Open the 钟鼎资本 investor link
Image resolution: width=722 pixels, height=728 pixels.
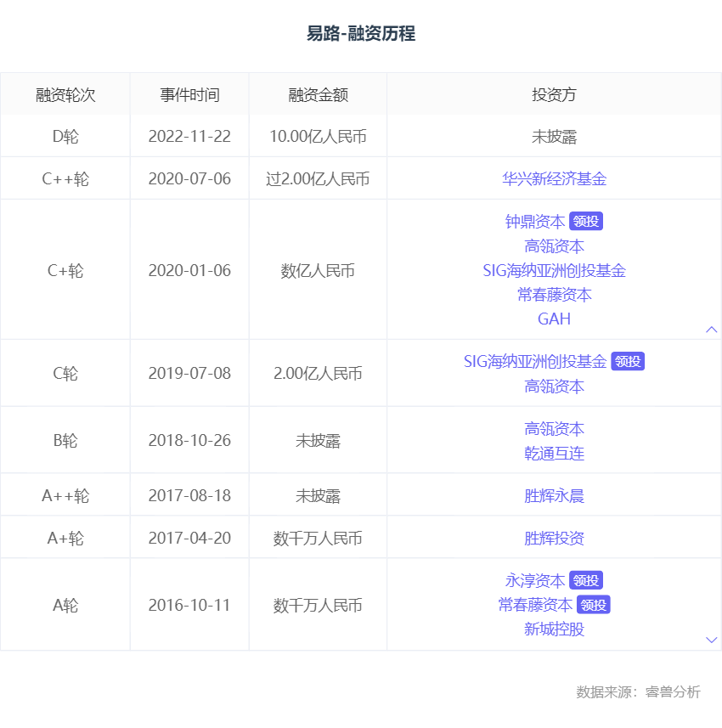coord(535,222)
